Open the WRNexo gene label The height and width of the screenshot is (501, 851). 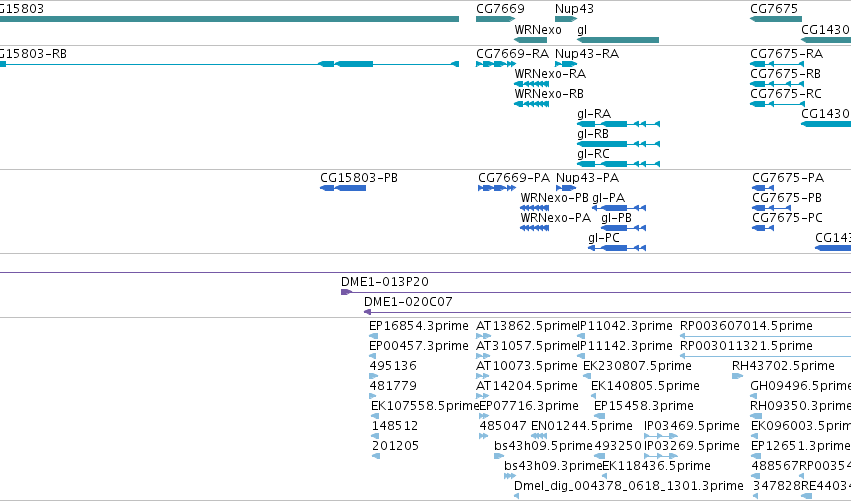537,30
